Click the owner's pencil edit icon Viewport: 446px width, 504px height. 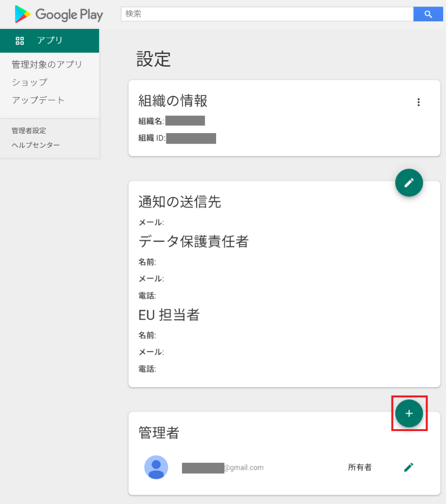point(408,468)
